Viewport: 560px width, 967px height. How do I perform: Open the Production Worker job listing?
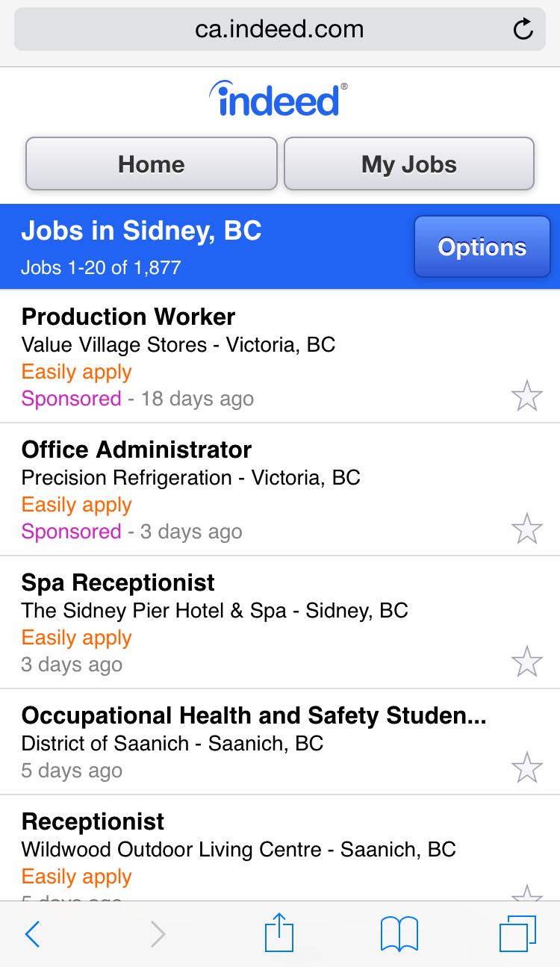128,317
